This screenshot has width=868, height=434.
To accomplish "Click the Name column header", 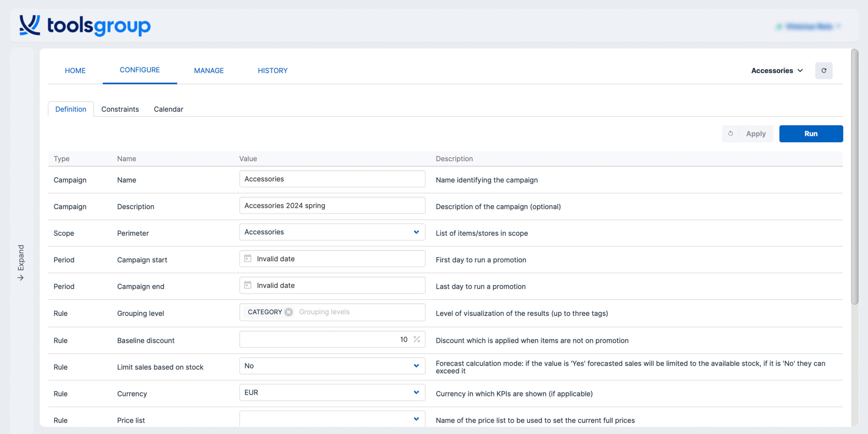I will [126, 158].
